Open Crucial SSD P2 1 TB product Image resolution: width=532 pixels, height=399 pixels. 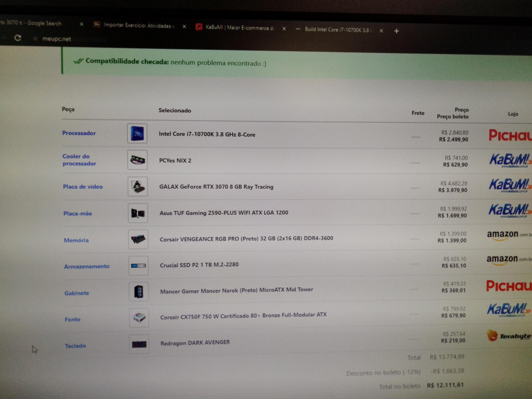(x=199, y=265)
